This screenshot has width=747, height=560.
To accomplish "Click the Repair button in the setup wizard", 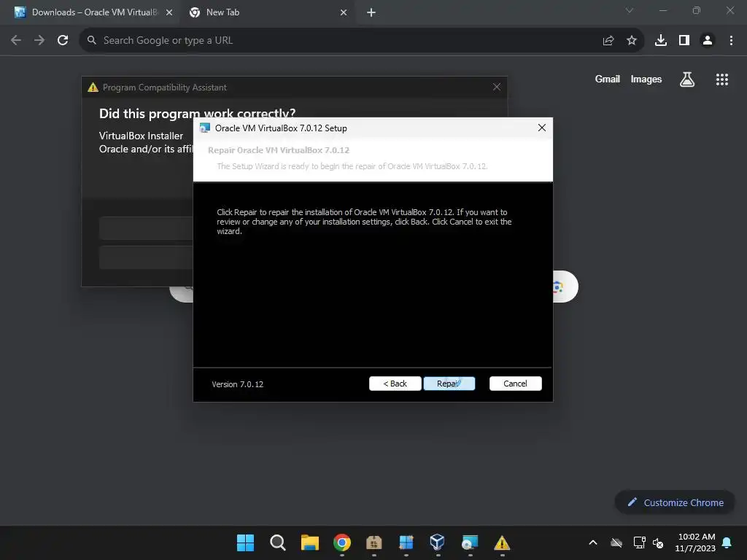I will tap(449, 384).
